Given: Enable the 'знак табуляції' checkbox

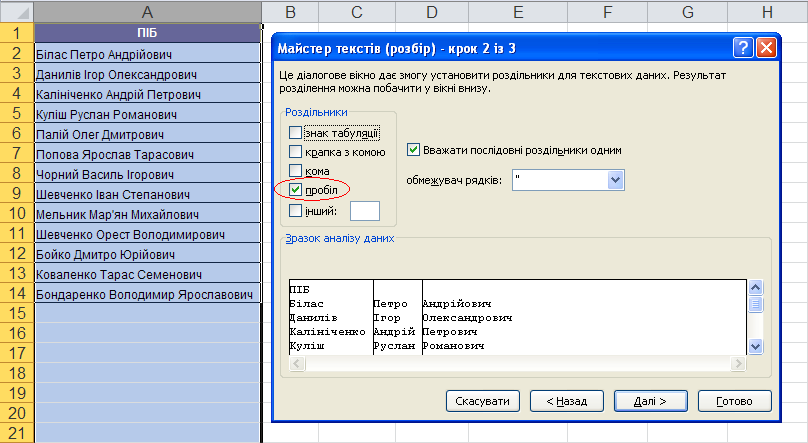Looking at the screenshot, I should click(x=294, y=133).
